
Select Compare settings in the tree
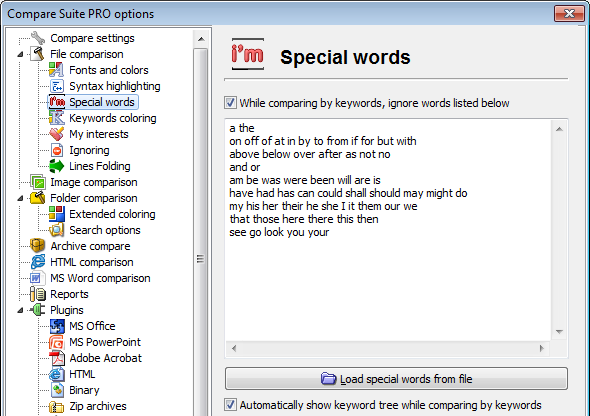tap(92, 38)
